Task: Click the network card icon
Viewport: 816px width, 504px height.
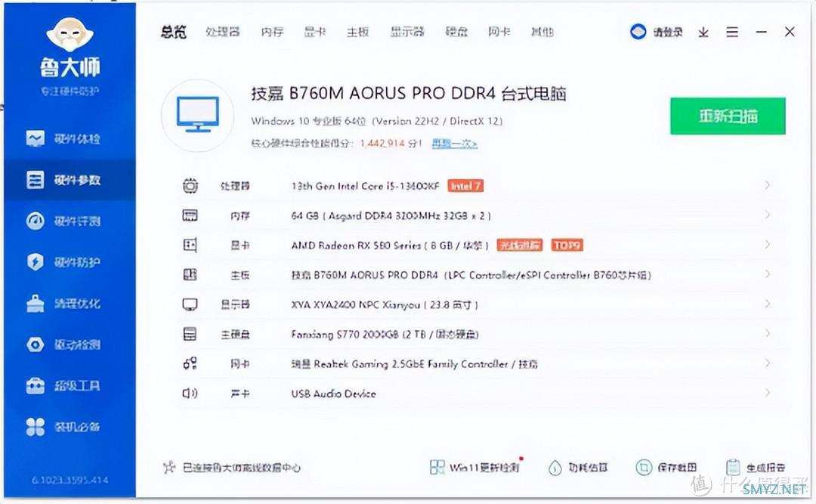Action: (x=190, y=363)
